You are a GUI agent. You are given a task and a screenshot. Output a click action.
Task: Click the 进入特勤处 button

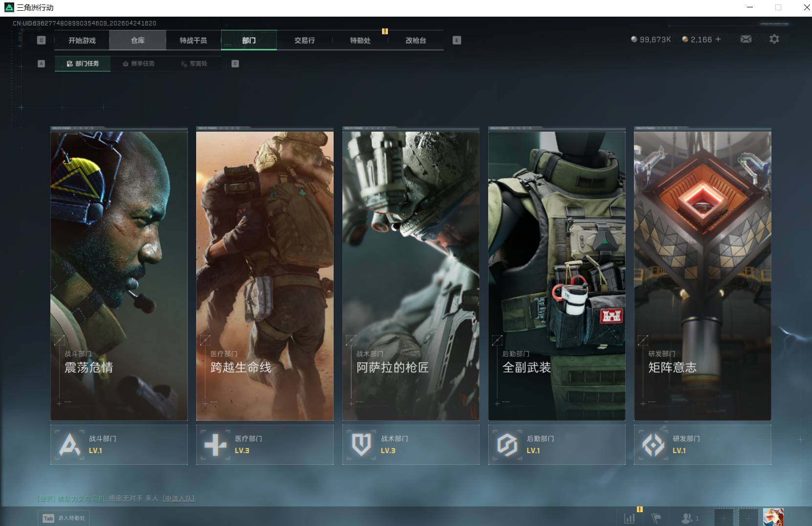(x=64, y=518)
